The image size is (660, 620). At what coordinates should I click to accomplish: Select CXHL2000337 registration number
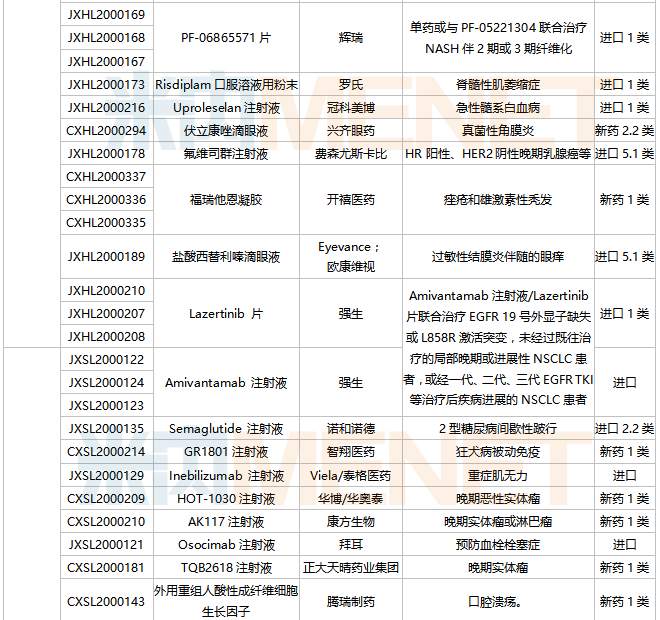click(x=106, y=177)
